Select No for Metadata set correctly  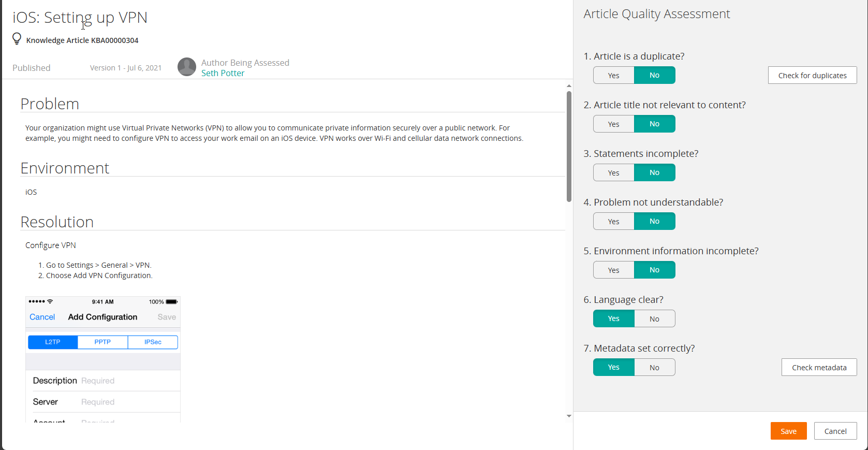pyautogui.click(x=654, y=368)
